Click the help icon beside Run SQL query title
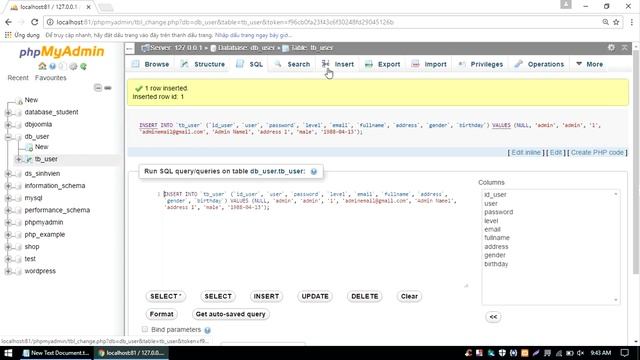Image resolution: width=640 pixels, height=360 pixels. [313, 171]
